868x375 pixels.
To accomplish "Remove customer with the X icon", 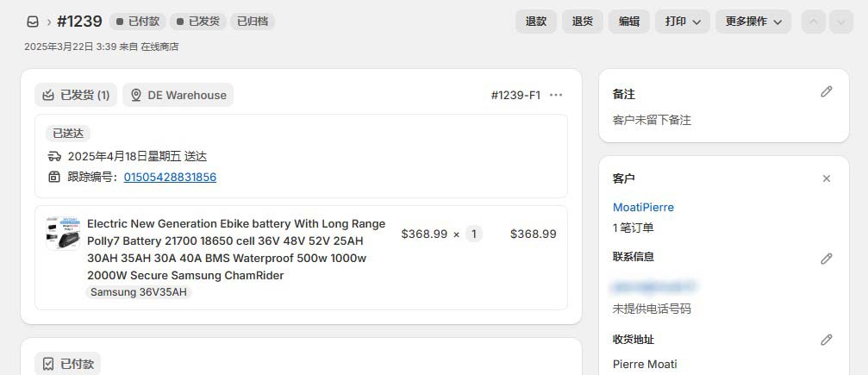I will tap(826, 178).
